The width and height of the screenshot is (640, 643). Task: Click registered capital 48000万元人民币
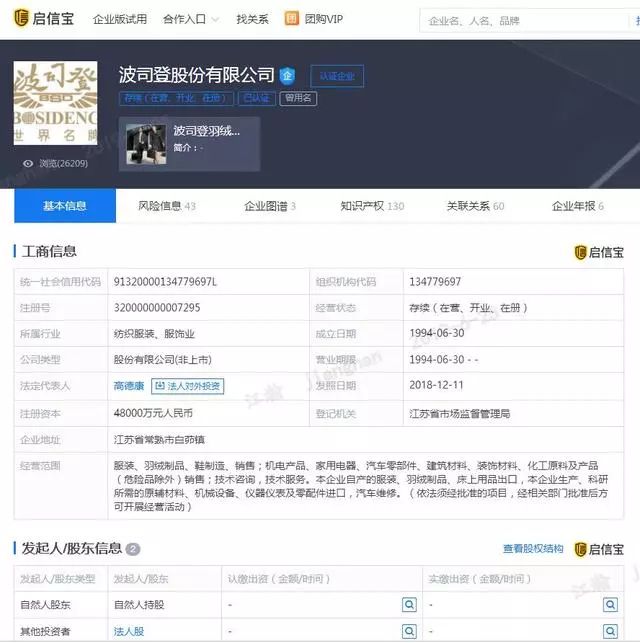click(153, 413)
